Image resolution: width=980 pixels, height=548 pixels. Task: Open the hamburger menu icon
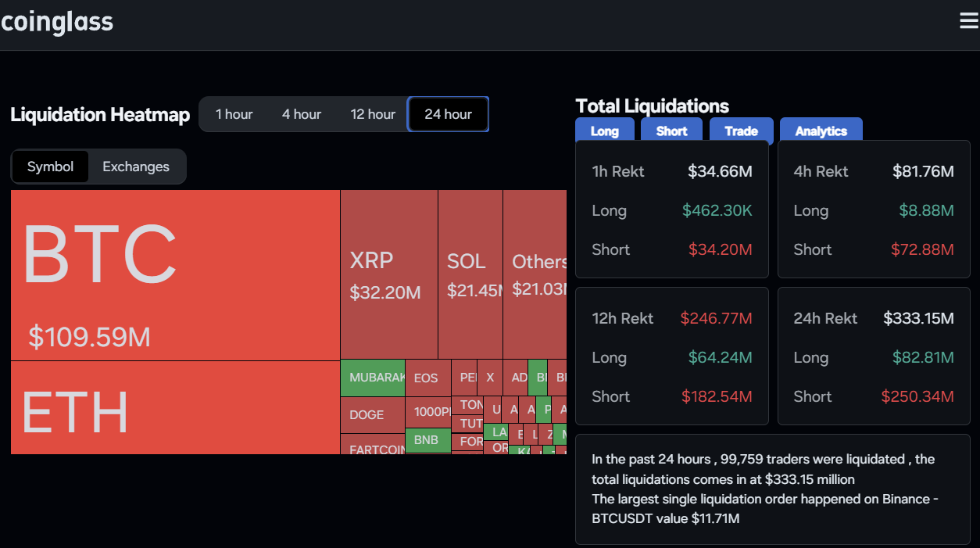click(x=968, y=21)
